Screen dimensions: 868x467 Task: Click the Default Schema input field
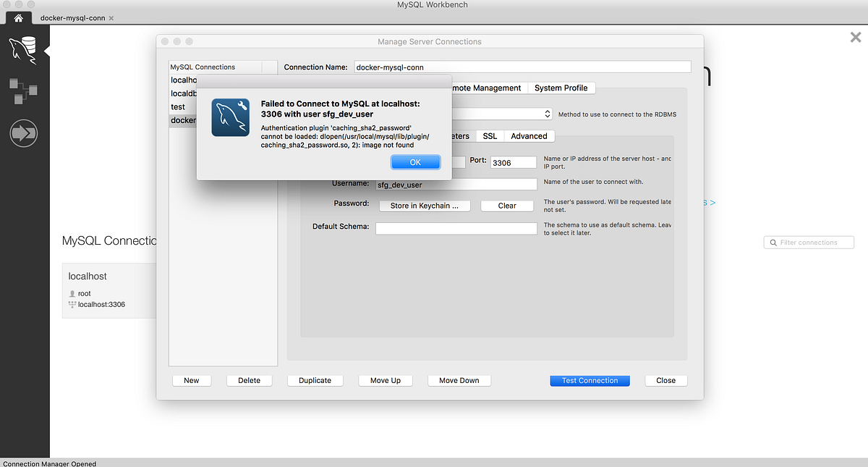pyautogui.click(x=456, y=228)
